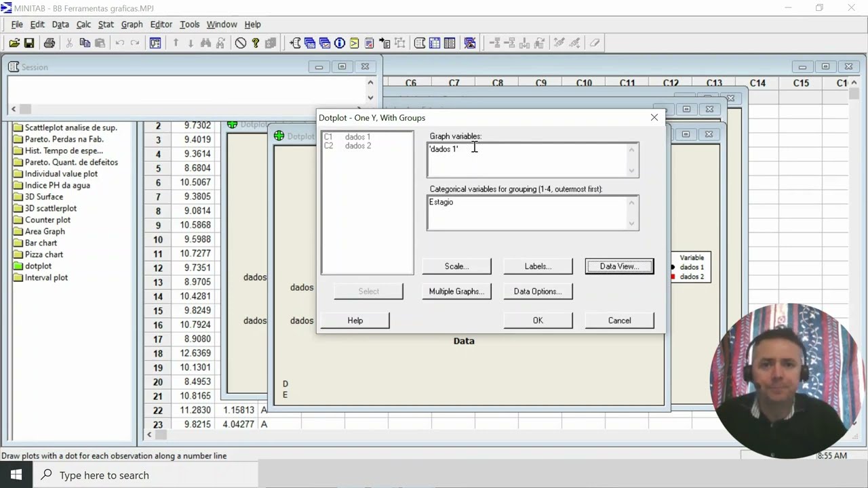Click the Copy icon in the toolbar
Viewport: 868px width, 488px height.
(x=85, y=43)
